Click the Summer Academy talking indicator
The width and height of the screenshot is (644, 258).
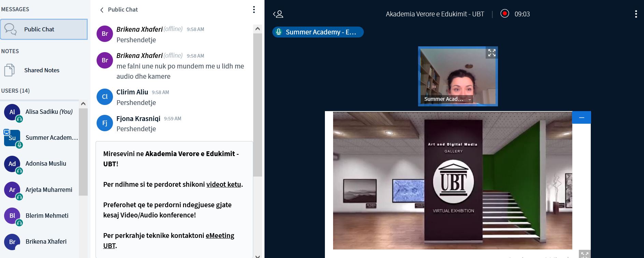point(318,32)
